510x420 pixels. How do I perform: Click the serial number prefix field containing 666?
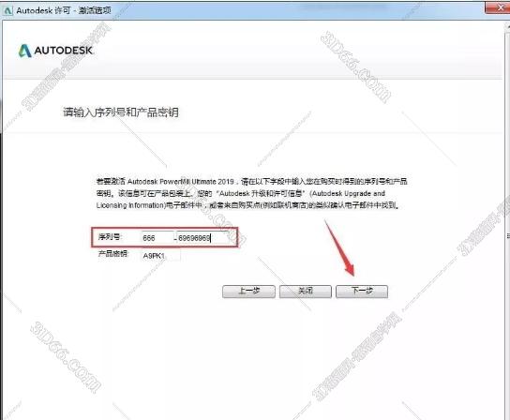point(157,238)
